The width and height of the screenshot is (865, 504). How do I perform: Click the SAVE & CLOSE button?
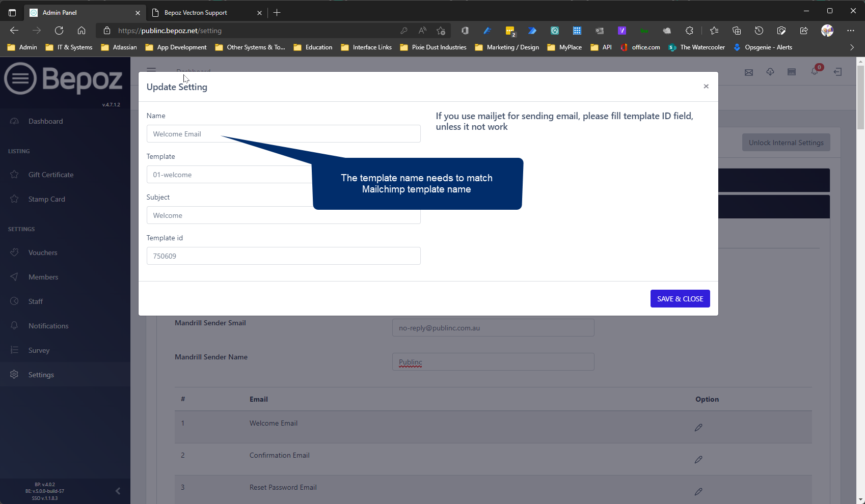click(680, 299)
